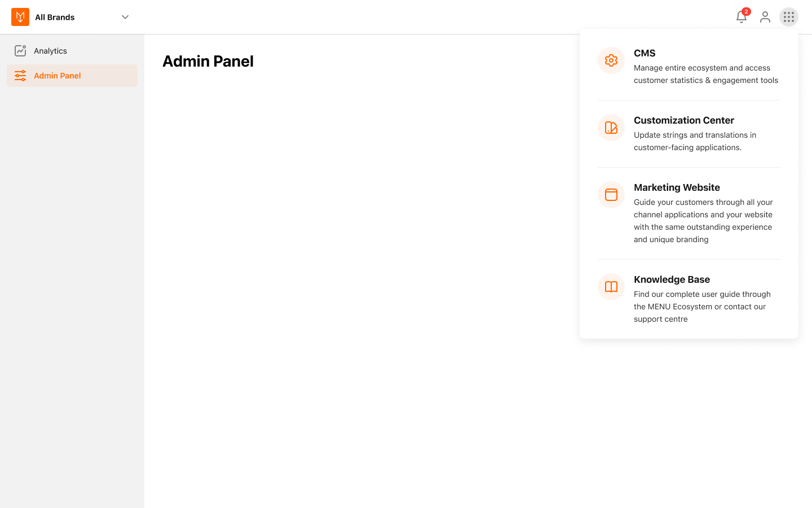Select the CMS gear icon
The image size is (812, 508).
coord(611,60)
